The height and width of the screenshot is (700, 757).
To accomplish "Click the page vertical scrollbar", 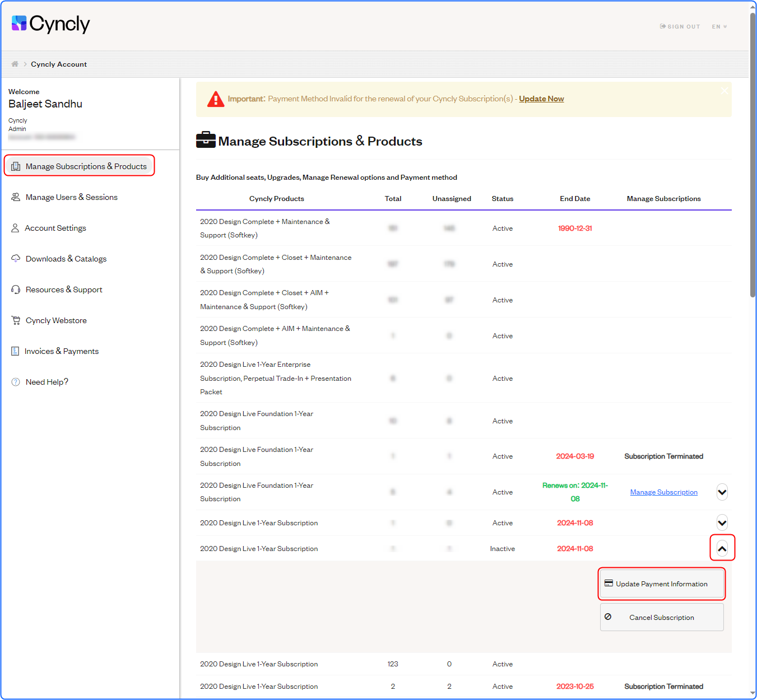I will [x=753, y=154].
